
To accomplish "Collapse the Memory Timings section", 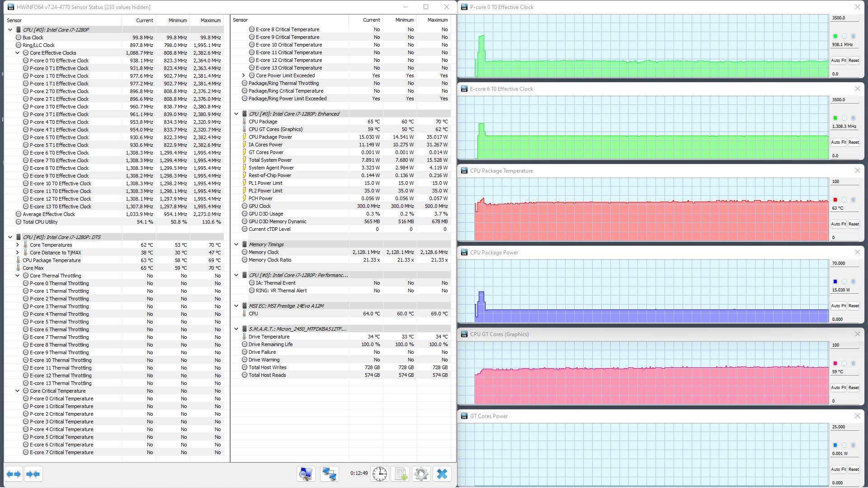I will [236, 244].
